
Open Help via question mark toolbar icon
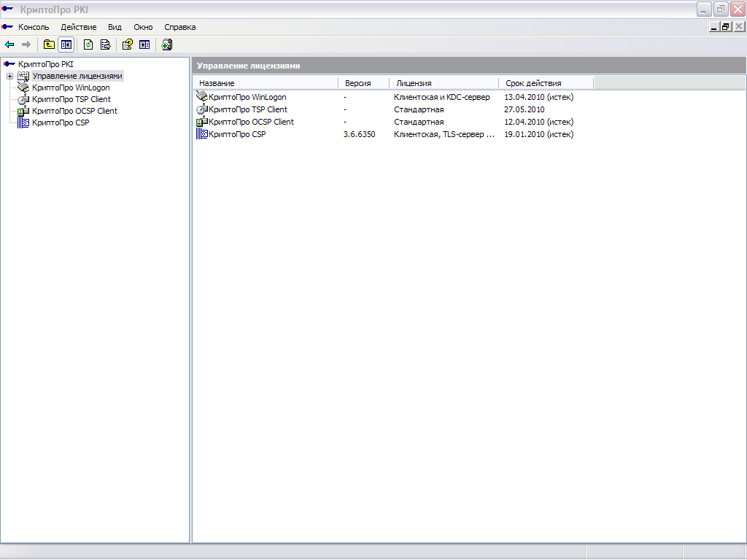coord(127,44)
